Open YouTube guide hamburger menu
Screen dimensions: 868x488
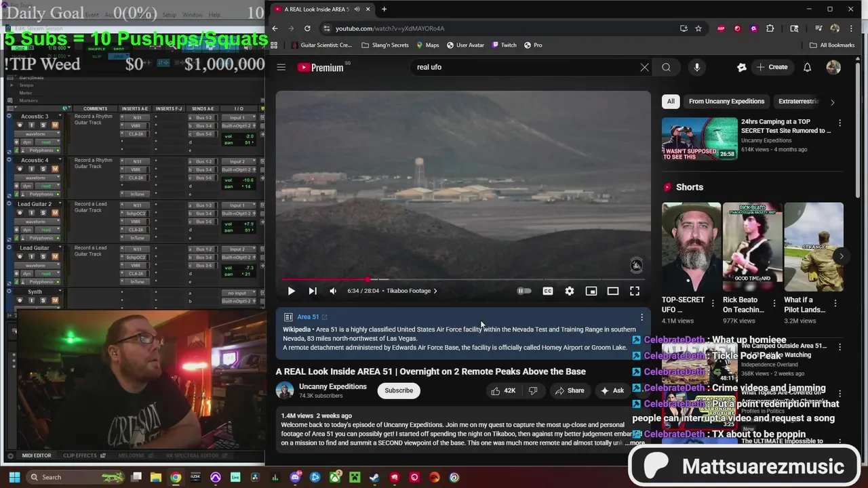tap(281, 67)
